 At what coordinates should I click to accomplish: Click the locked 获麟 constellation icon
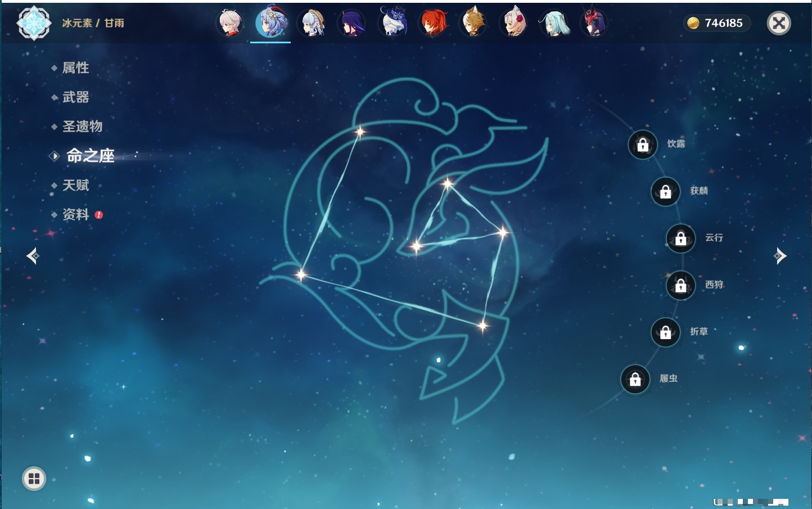(x=666, y=192)
